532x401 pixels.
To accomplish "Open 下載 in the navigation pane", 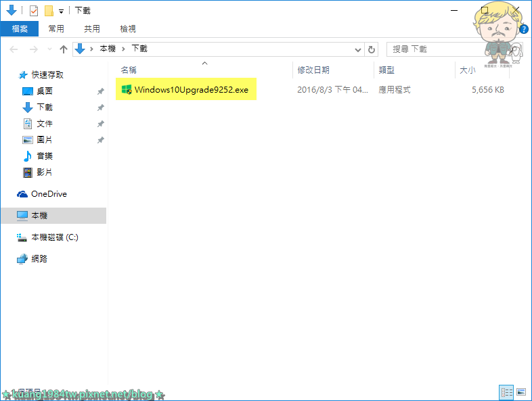I will (45, 108).
